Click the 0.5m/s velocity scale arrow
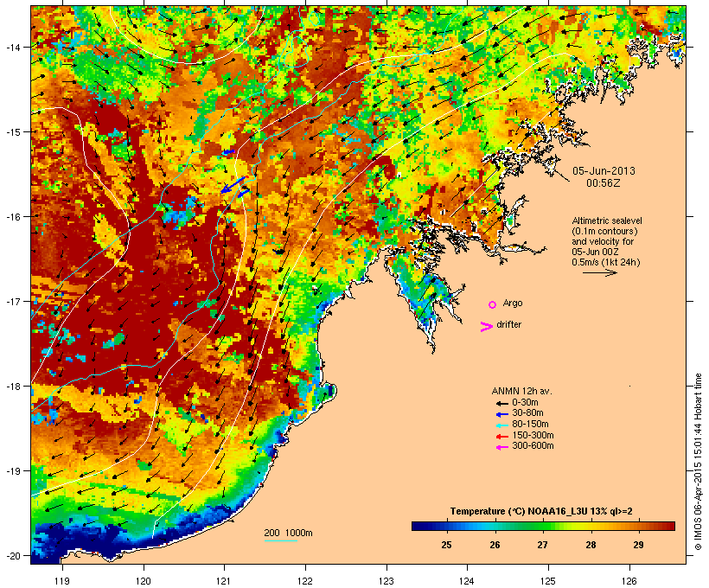709x588 pixels. 599,272
